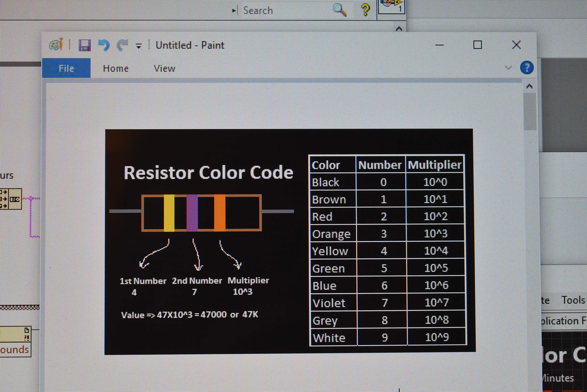Click the Undo arrow icon
587x392 pixels.
coord(104,45)
